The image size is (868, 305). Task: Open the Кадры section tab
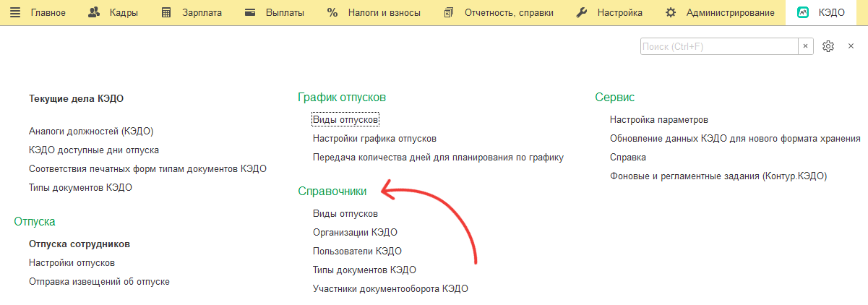[113, 13]
